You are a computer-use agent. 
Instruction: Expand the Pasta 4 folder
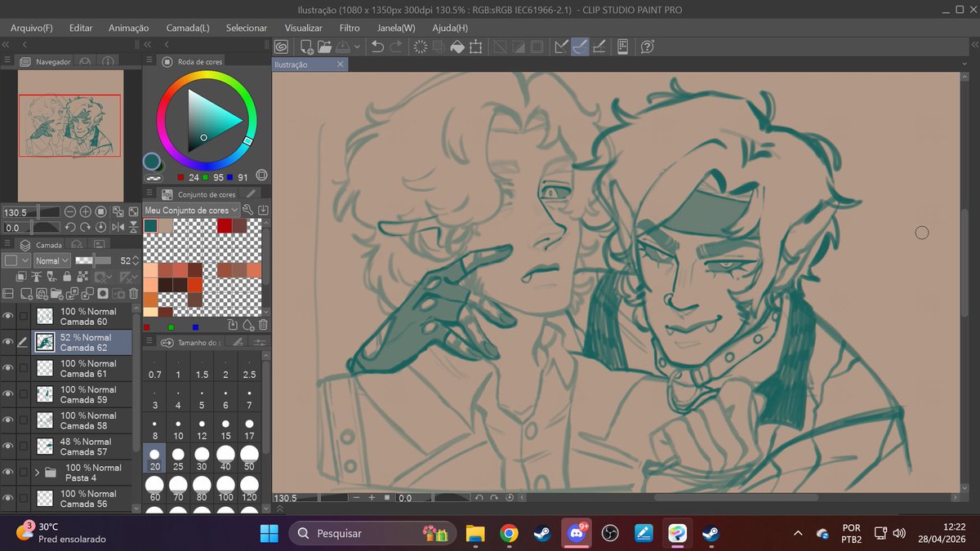pyautogui.click(x=37, y=472)
